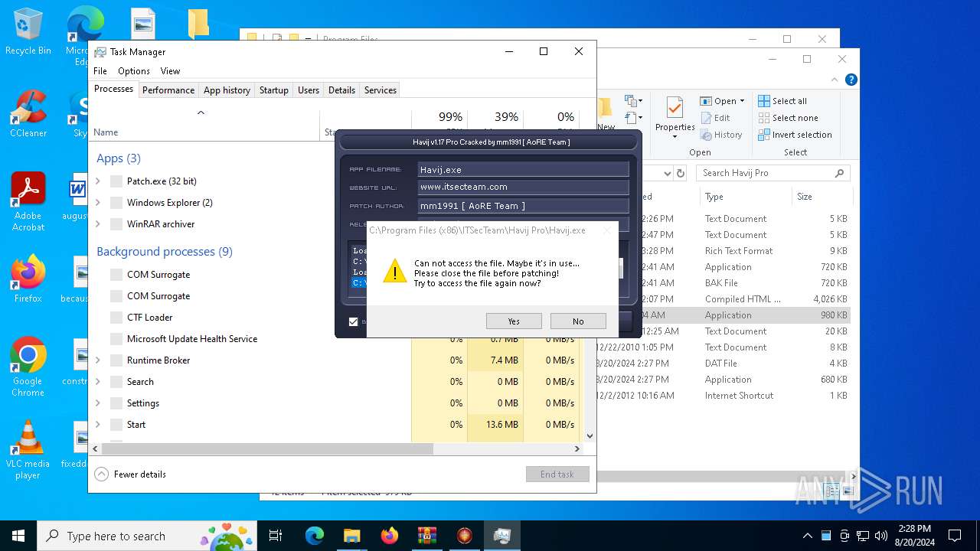Show hidden system tray icons
This screenshot has height=551, width=980.
807,536
